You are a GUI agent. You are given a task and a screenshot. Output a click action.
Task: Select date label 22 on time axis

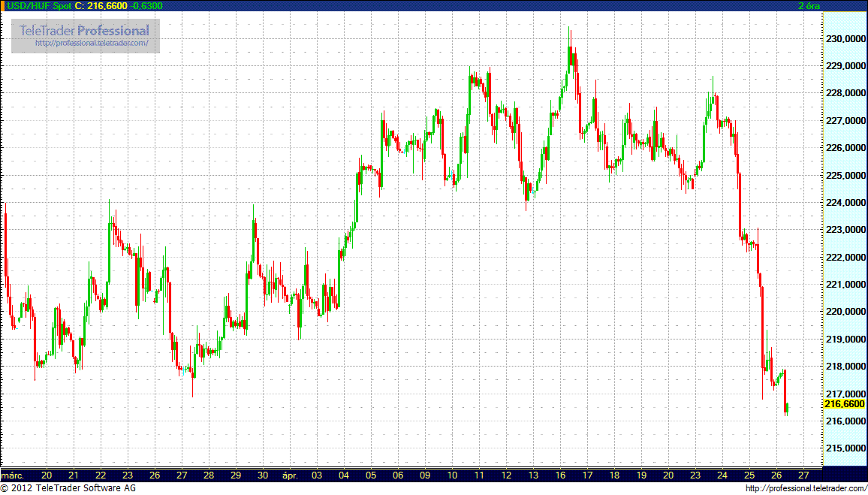coord(101,475)
